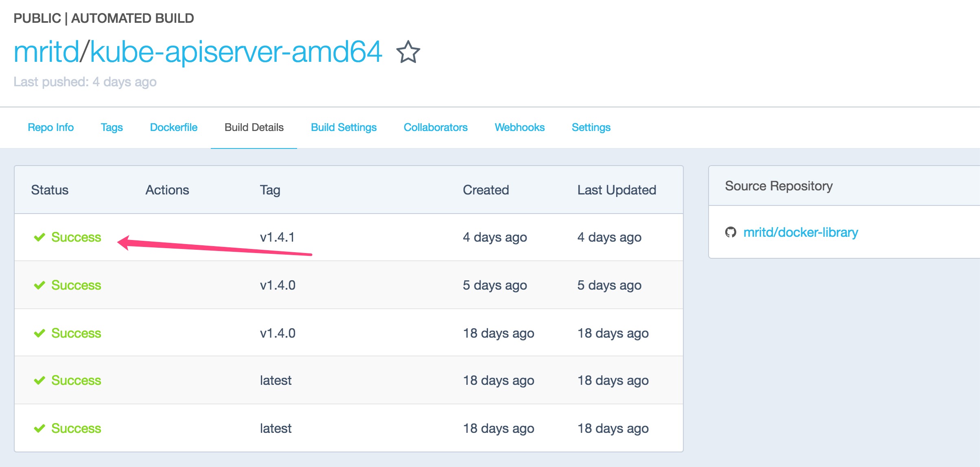Image resolution: width=980 pixels, height=467 pixels.
Task: Open the v1.4.0 build from 18 days ago
Action: pyautogui.click(x=76, y=333)
